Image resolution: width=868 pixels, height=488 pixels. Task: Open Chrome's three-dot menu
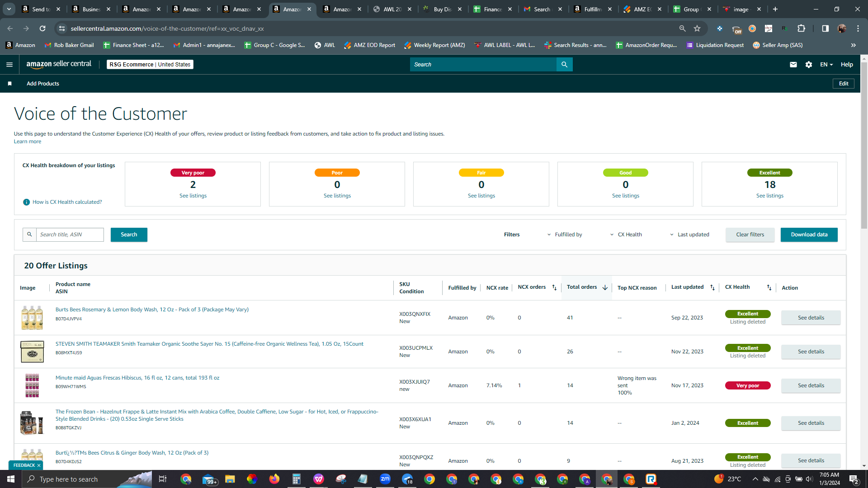point(858,28)
